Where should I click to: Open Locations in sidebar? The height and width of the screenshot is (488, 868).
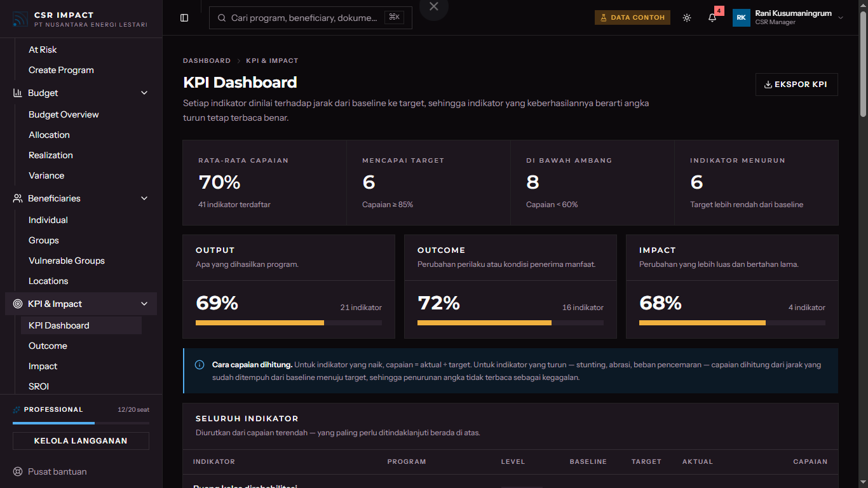(x=48, y=281)
